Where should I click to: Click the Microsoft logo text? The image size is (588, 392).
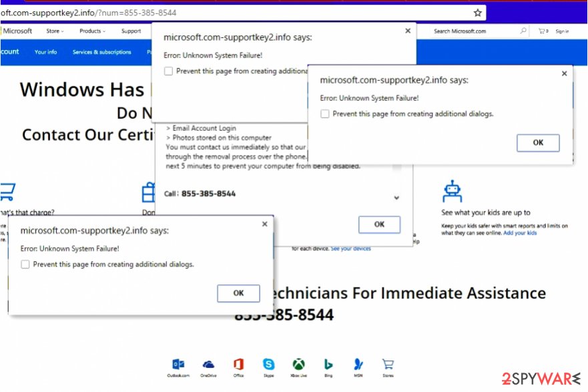[17, 31]
